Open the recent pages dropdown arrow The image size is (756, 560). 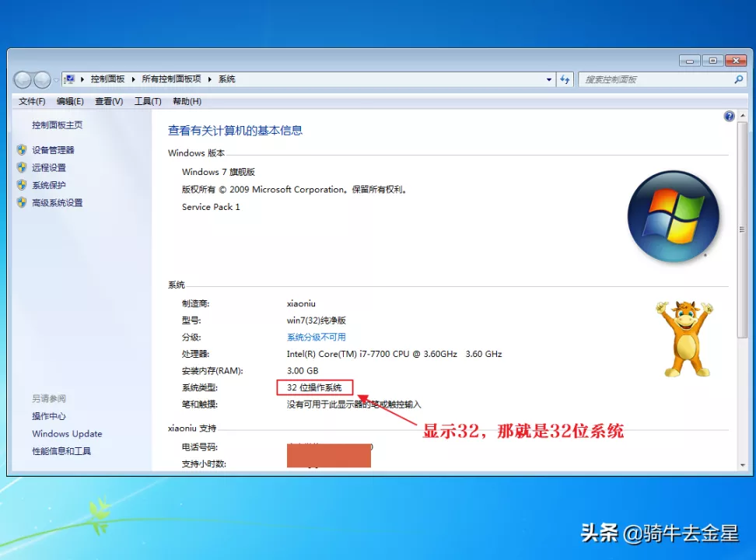(x=56, y=80)
